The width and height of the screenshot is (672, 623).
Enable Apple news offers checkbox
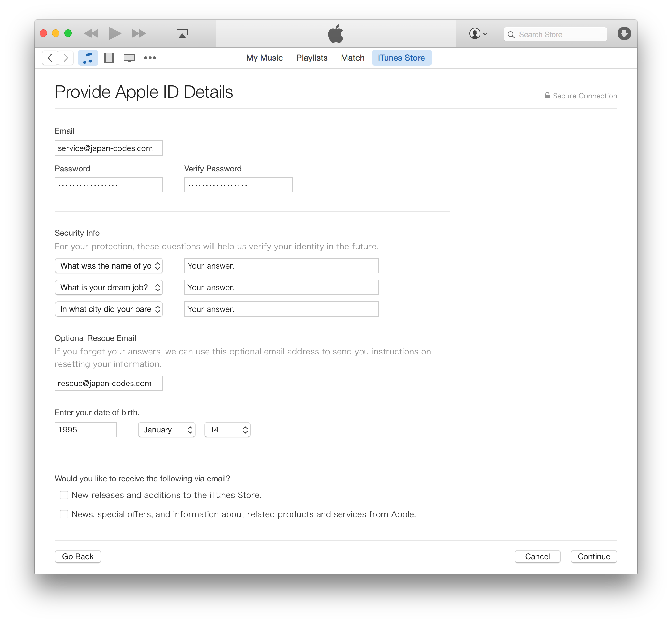(64, 514)
